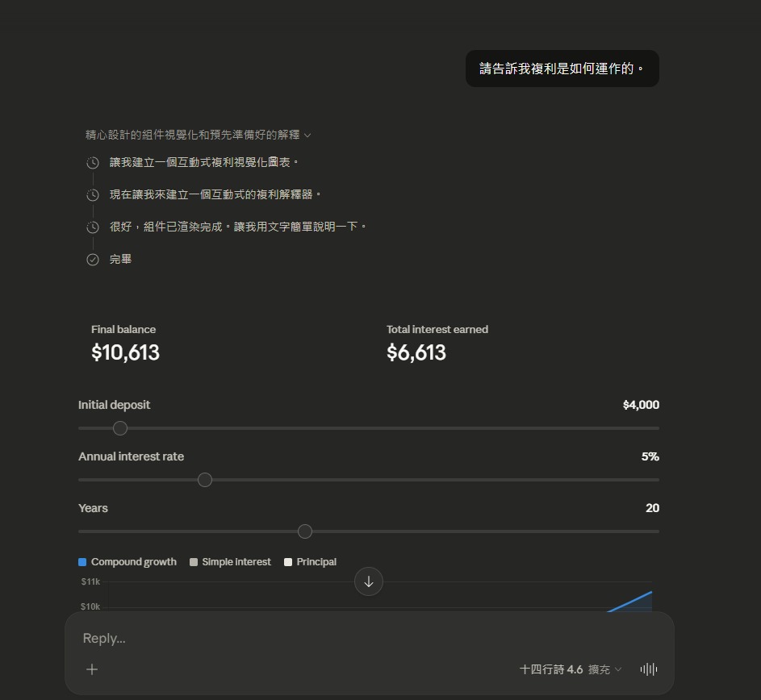Click the Annual interest rate value 5%
The width and height of the screenshot is (761, 700).
[650, 456]
